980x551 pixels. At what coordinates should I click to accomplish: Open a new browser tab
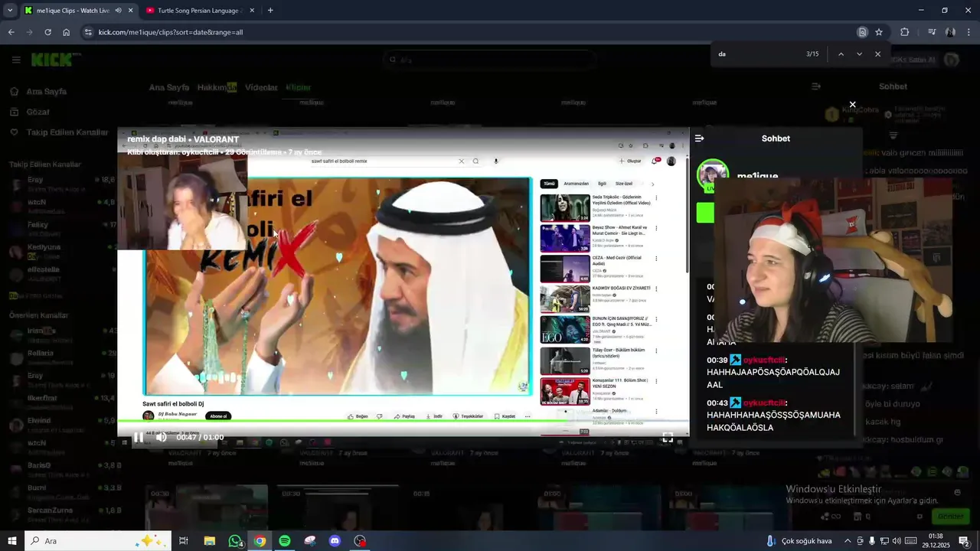point(270,11)
